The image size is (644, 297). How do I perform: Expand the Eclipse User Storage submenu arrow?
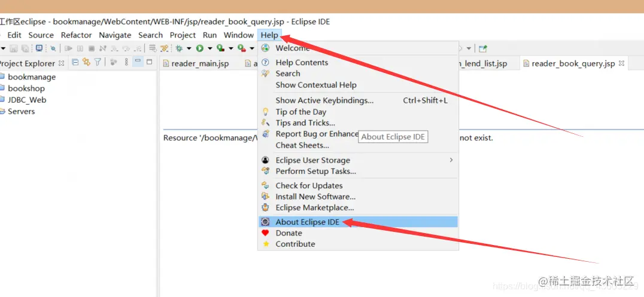(451, 160)
